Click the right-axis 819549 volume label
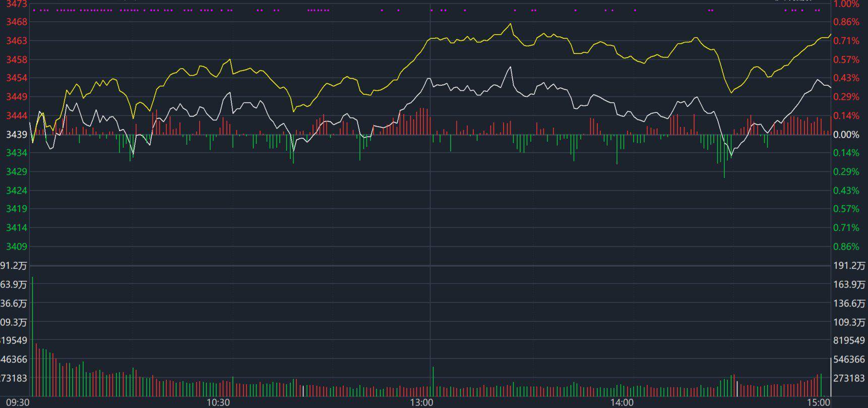This screenshot has width=868, height=408. pos(849,341)
